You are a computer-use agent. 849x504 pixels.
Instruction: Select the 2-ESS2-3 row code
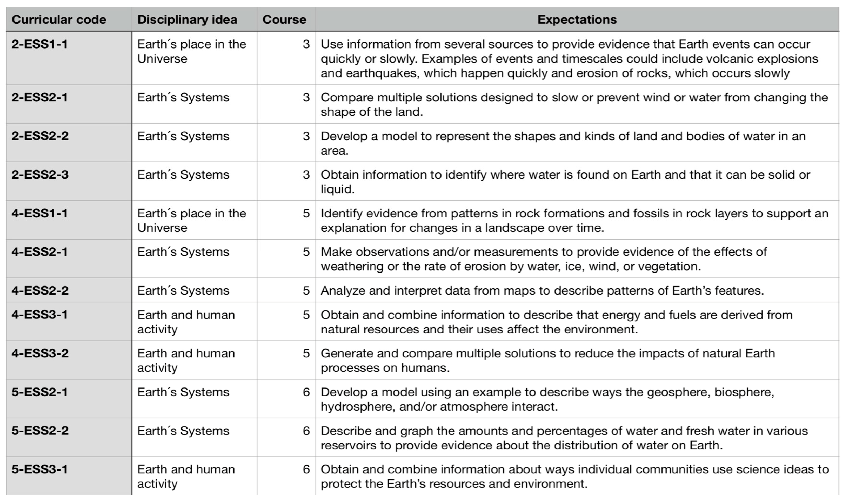click(40, 175)
